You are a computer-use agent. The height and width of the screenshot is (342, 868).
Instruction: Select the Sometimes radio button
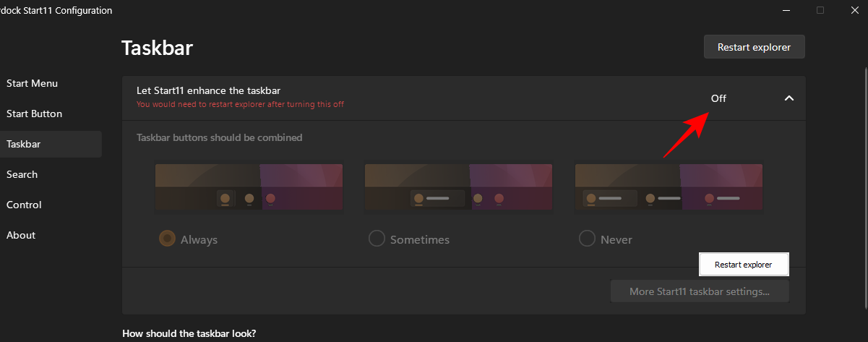click(377, 239)
